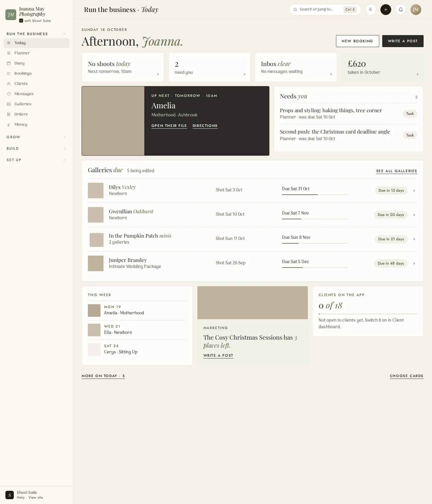This screenshot has height=504, width=432.
Task: Click the Diary calendar icon
Action: tap(9, 63)
